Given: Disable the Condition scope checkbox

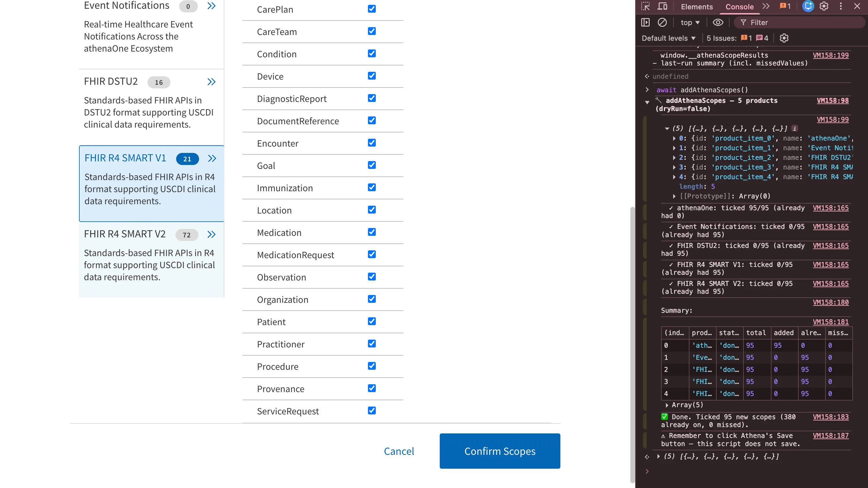Looking at the screenshot, I should tap(372, 54).
